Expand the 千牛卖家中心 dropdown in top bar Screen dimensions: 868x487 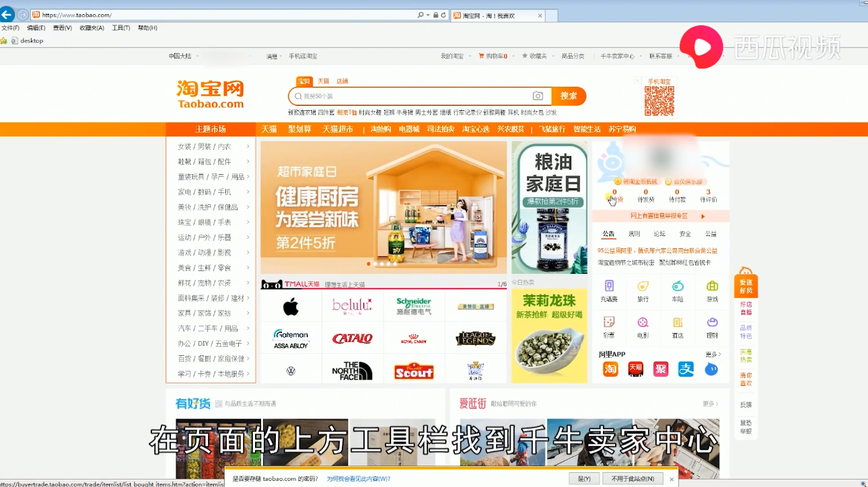coord(619,57)
